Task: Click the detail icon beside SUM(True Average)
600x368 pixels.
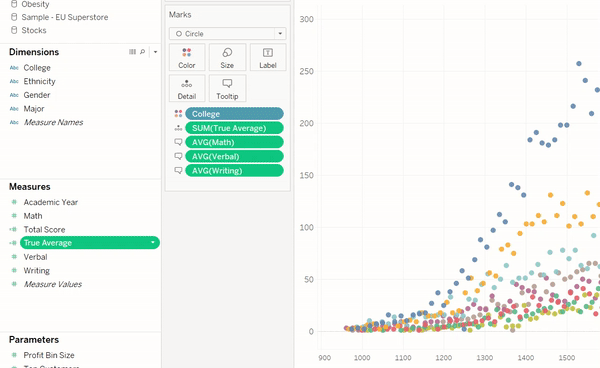Action: [x=178, y=128]
